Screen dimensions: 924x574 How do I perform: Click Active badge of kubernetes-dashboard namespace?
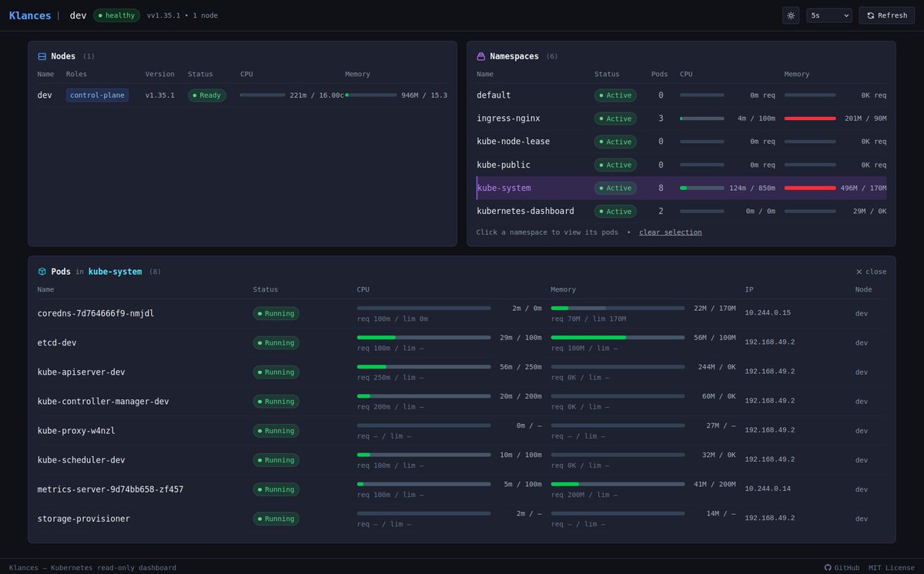(615, 211)
